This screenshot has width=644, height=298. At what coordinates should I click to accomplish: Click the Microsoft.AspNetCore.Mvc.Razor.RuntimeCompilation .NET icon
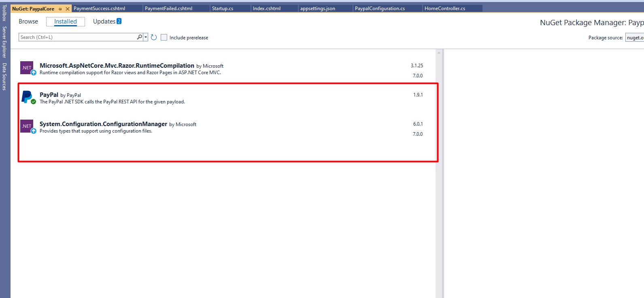pos(27,68)
